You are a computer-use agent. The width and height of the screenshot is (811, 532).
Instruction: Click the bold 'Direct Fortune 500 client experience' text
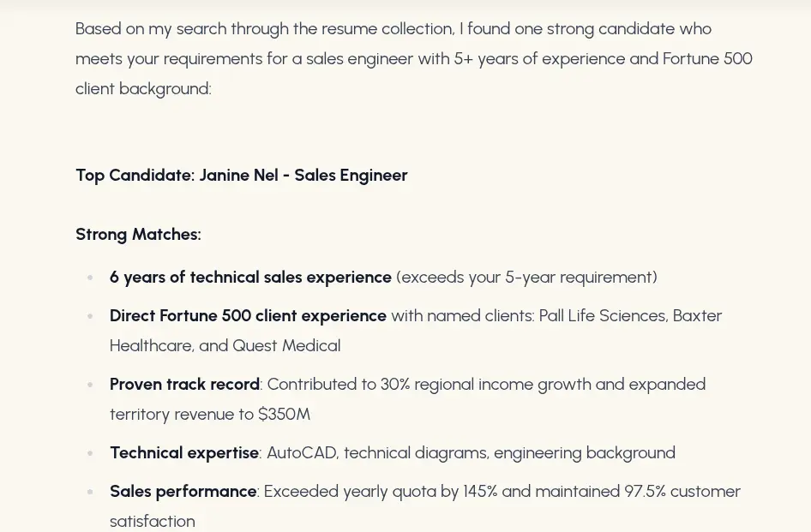248,315
